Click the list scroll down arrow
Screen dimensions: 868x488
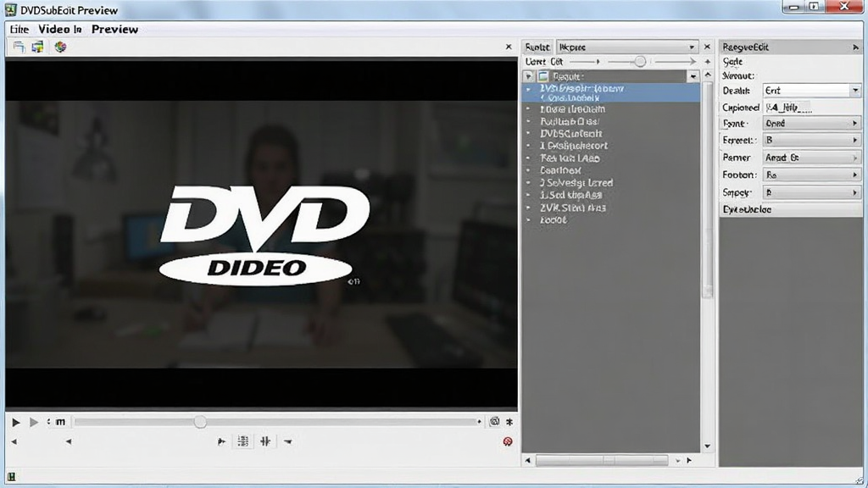point(708,446)
